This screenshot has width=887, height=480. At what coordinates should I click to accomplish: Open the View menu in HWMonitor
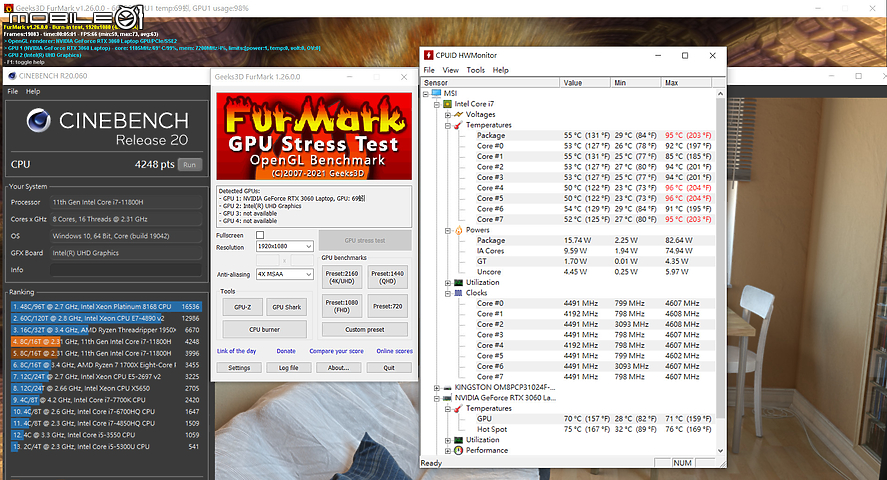pos(451,70)
